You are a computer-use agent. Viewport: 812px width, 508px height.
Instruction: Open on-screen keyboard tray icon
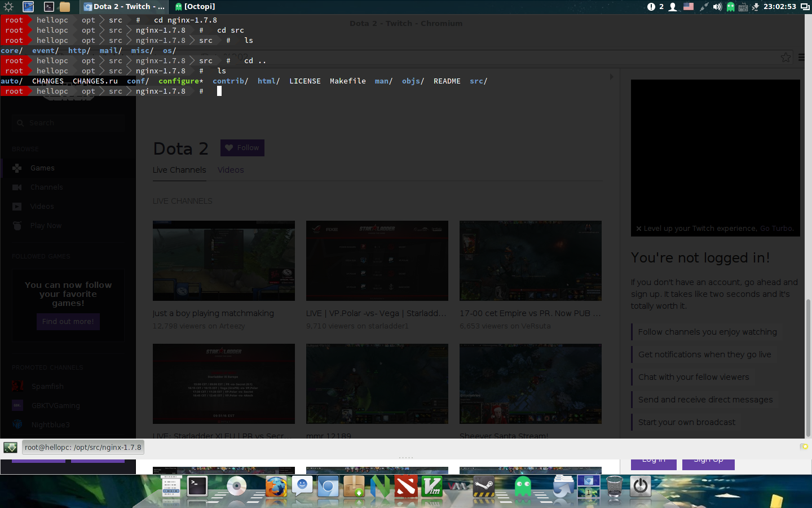coord(743,7)
